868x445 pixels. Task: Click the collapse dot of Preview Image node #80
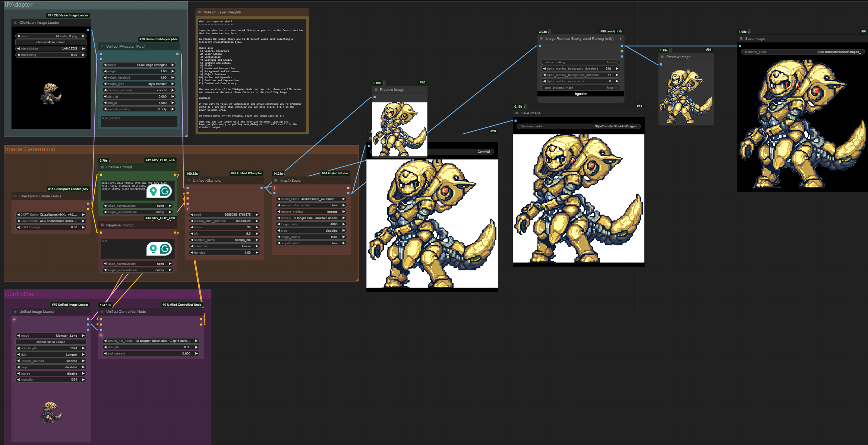[376, 90]
